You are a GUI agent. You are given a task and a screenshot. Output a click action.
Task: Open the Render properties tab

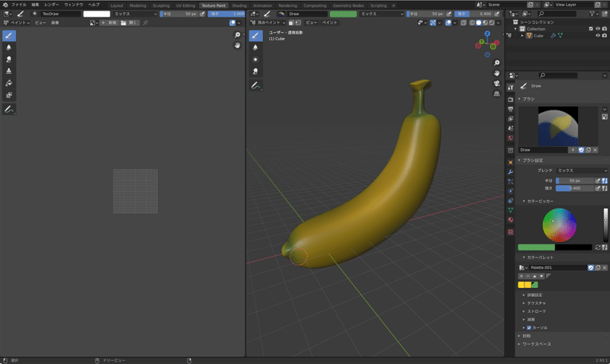click(x=510, y=100)
